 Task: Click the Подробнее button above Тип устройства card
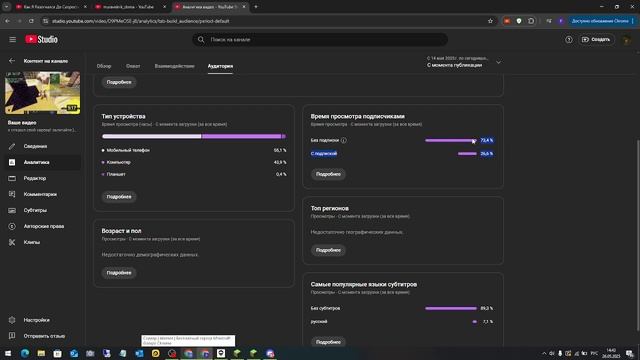(x=119, y=82)
